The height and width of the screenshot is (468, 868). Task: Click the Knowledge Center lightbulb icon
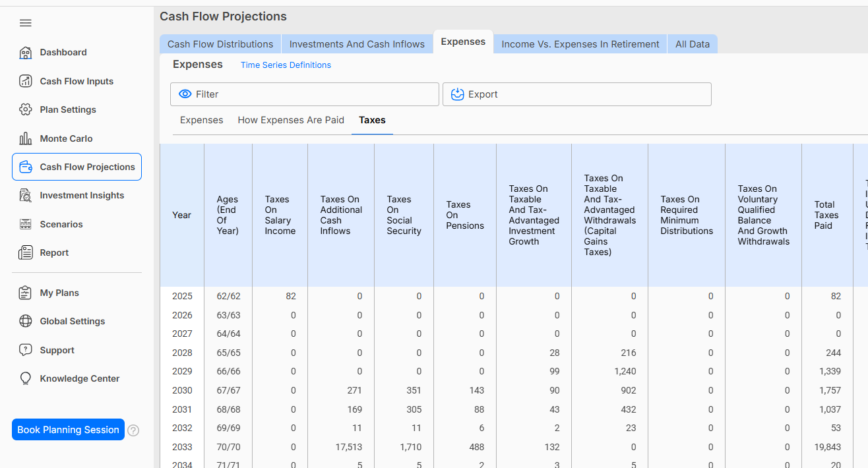coord(26,378)
